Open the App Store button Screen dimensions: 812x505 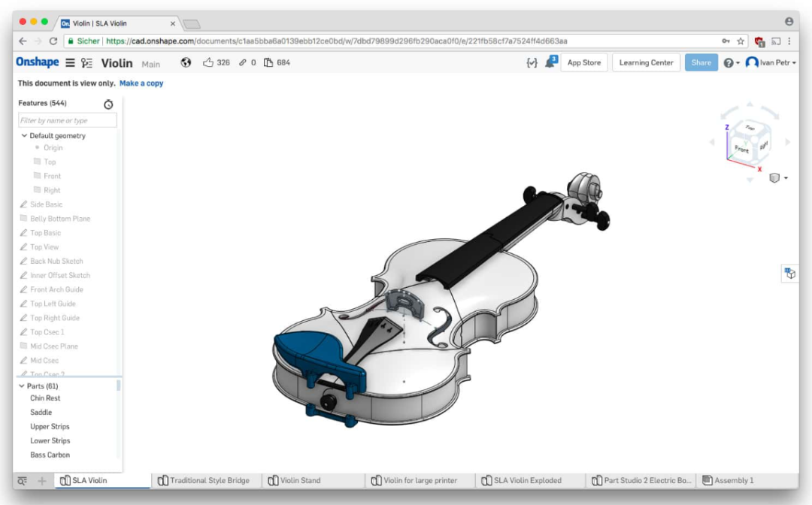pos(584,62)
